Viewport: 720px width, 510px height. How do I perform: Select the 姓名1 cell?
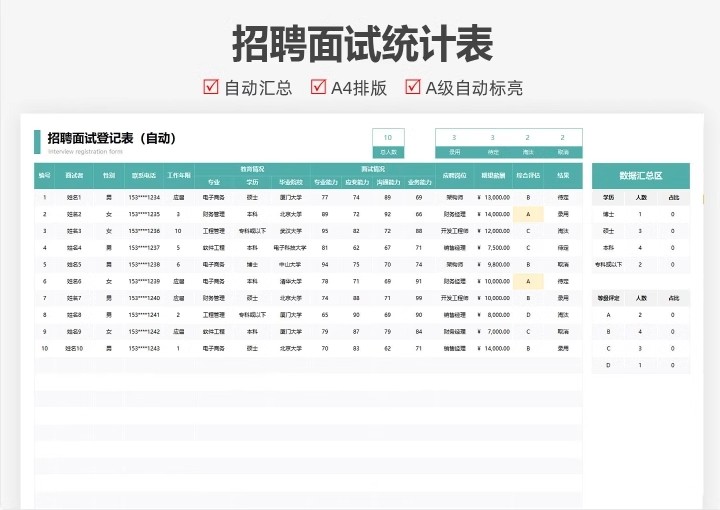point(74,197)
